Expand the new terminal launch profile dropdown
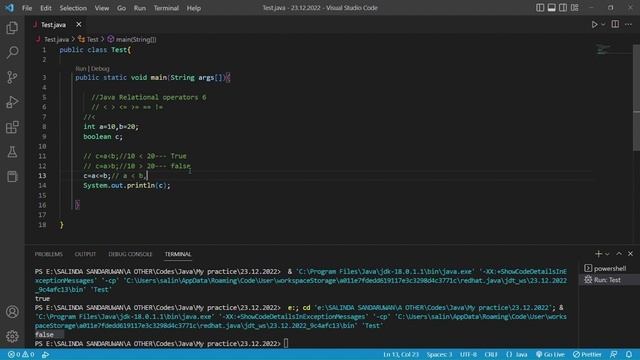This screenshot has height=360, width=640. tap(607, 254)
